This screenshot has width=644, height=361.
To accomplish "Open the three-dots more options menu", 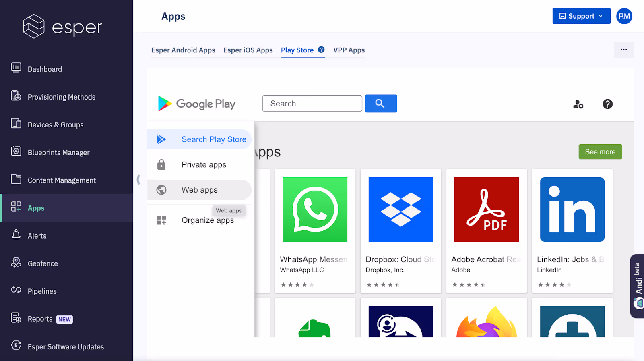I will [624, 50].
